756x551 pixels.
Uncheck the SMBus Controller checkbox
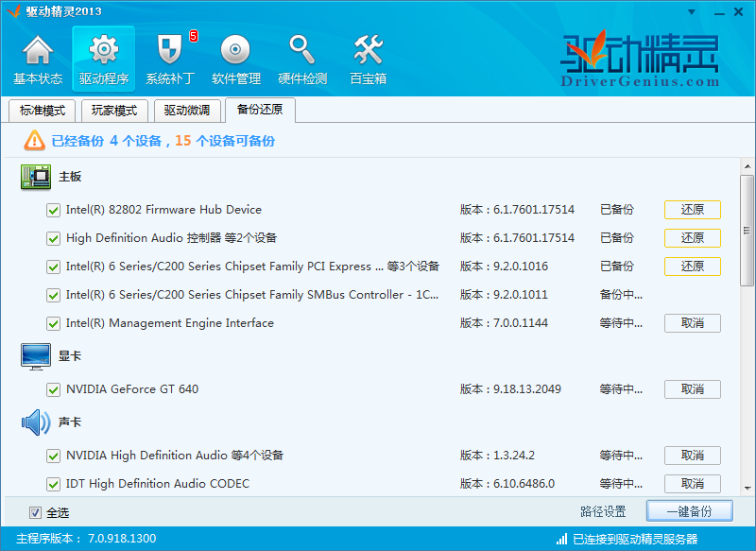click(x=53, y=296)
